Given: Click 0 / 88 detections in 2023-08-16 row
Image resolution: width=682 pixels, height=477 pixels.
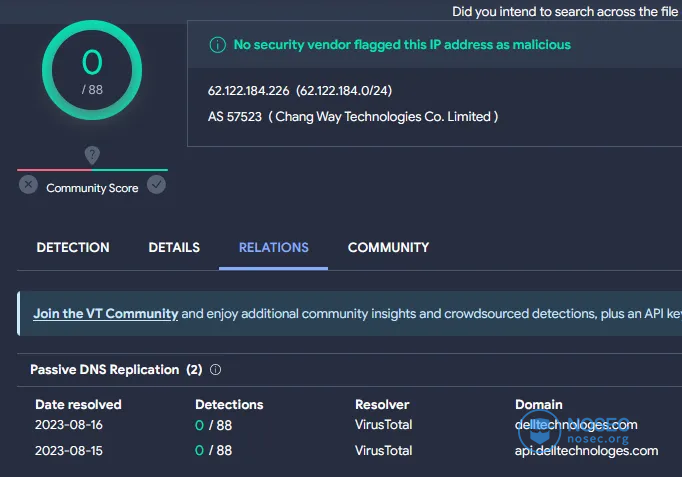Looking at the screenshot, I should coord(214,425).
